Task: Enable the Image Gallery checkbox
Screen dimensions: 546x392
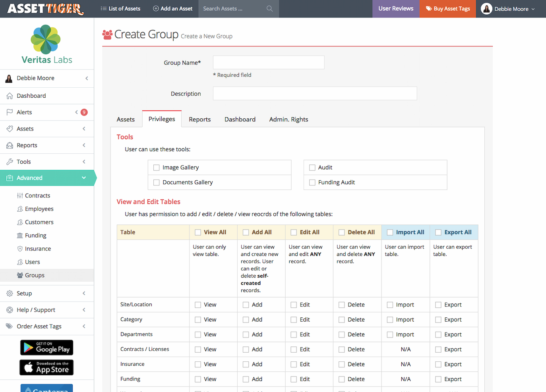Action: point(156,167)
